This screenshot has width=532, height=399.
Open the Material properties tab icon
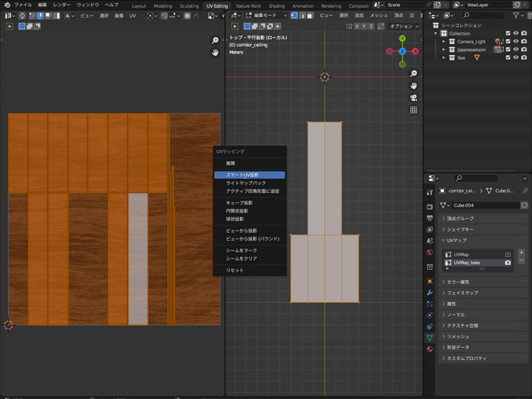tap(430, 349)
